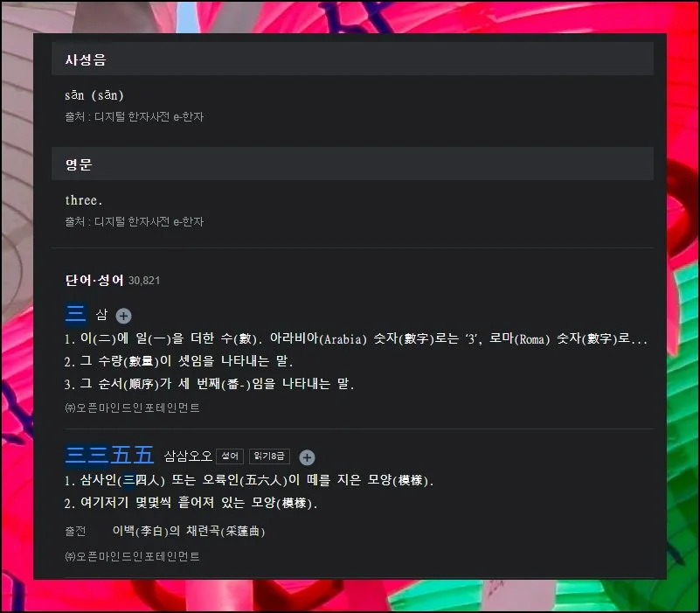Open the 단어·성어 section heading
The height and width of the screenshot is (613, 700).
click(x=94, y=281)
